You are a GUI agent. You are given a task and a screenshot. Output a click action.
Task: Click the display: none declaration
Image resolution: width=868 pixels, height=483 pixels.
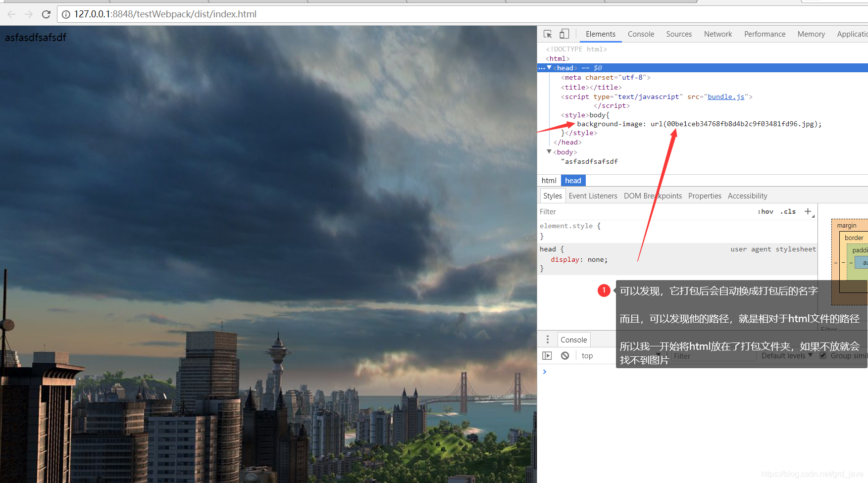tap(579, 260)
